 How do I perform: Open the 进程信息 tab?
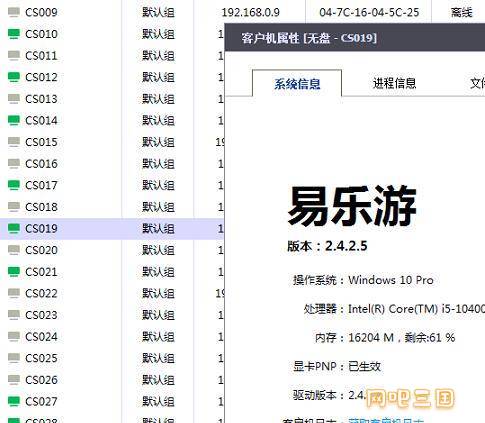click(x=394, y=83)
